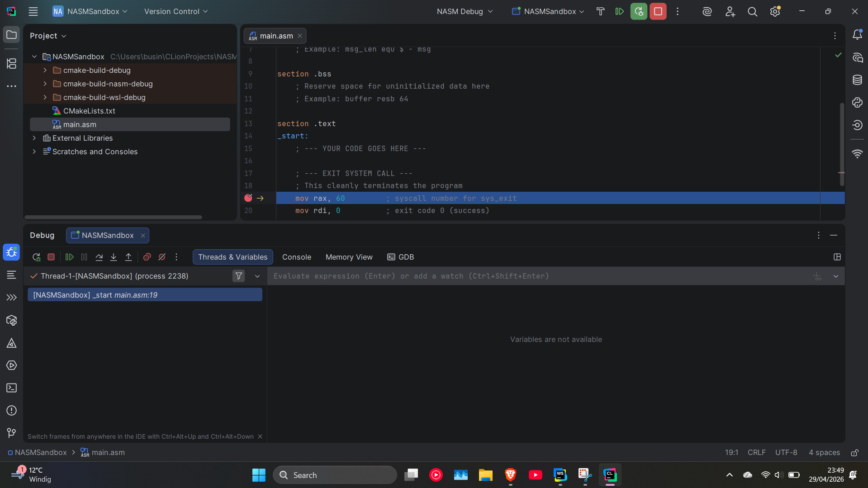Stop NASMSandbox with red stop button

658,11
